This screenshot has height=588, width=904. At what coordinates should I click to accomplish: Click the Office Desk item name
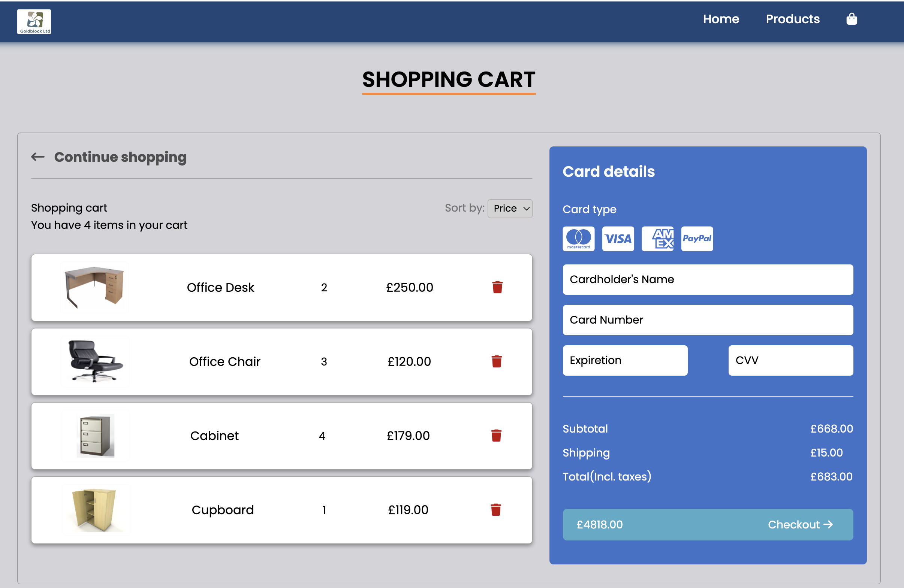click(x=220, y=287)
